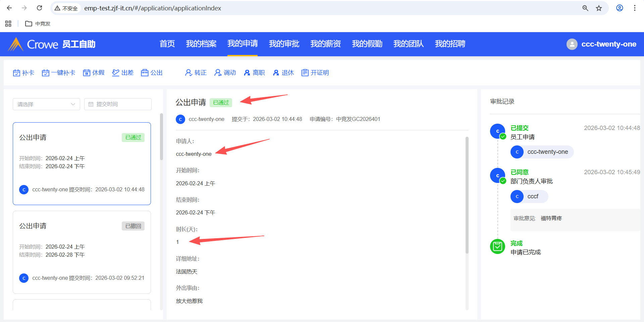Click the 公出 briefcase icon
This screenshot has width=644, height=322.
tap(145, 73)
